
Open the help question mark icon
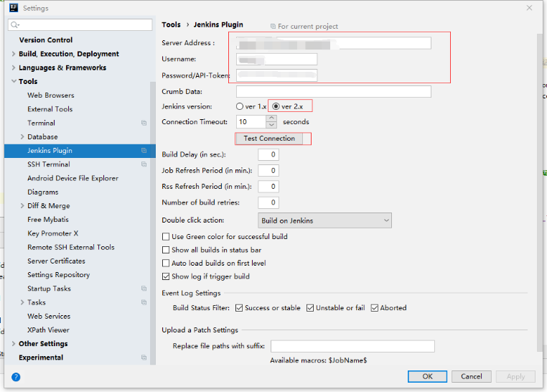(16, 377)
